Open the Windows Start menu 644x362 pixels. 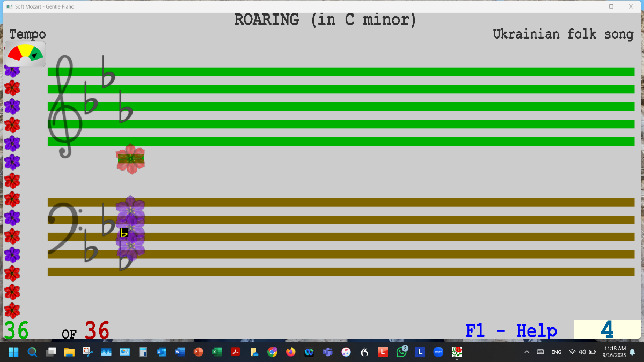point(13,352)
